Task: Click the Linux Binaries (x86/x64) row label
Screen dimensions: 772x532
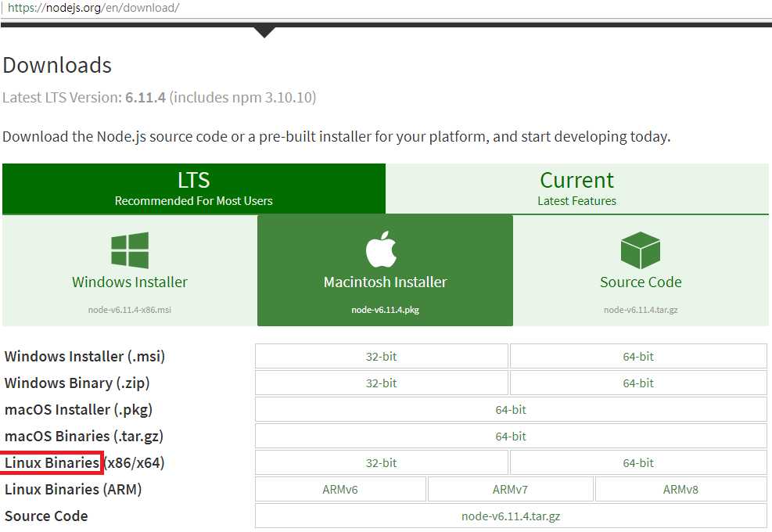Action: point(84,462)
